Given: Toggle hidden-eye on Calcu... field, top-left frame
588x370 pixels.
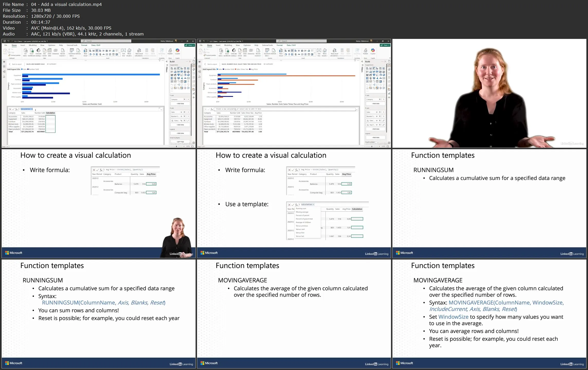Looking at the screenshot, I should pyautogui.click(x=181, y=121).
